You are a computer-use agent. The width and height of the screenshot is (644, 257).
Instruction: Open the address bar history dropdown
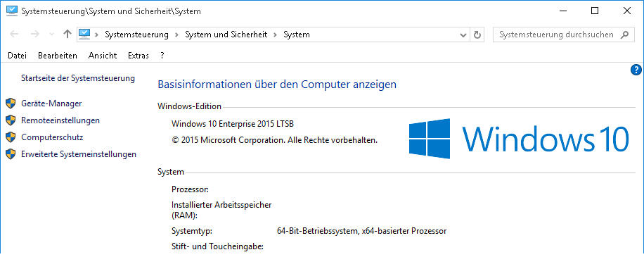tap(463, 35)
